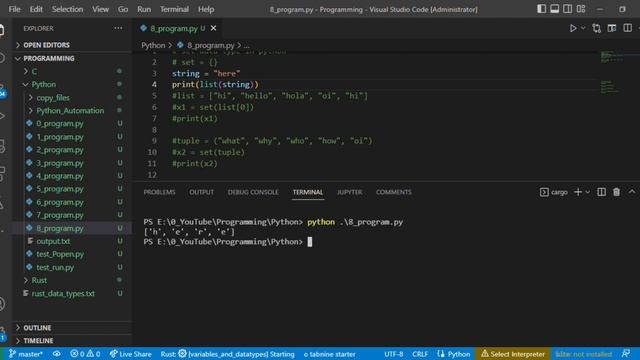Switch to the Problems panel tab
The image size is (640, 360).
point(159,192)
